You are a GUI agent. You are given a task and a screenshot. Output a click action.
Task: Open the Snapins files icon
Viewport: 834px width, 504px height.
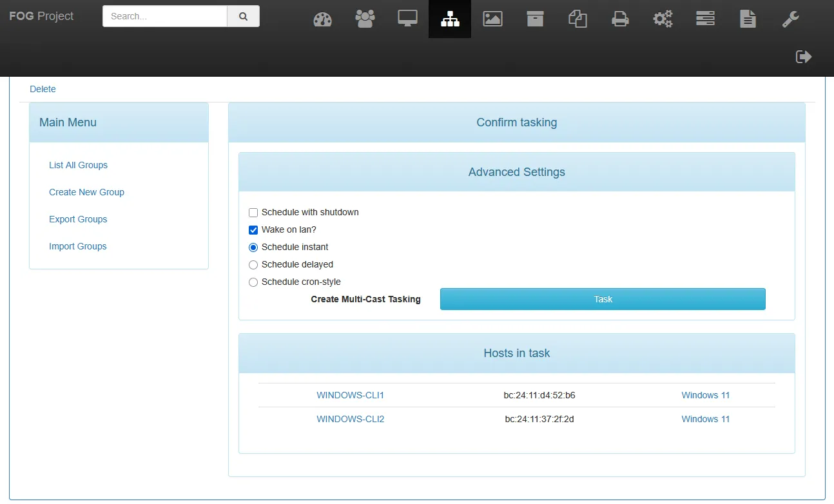pyautogui.click(x=577, y=19)
